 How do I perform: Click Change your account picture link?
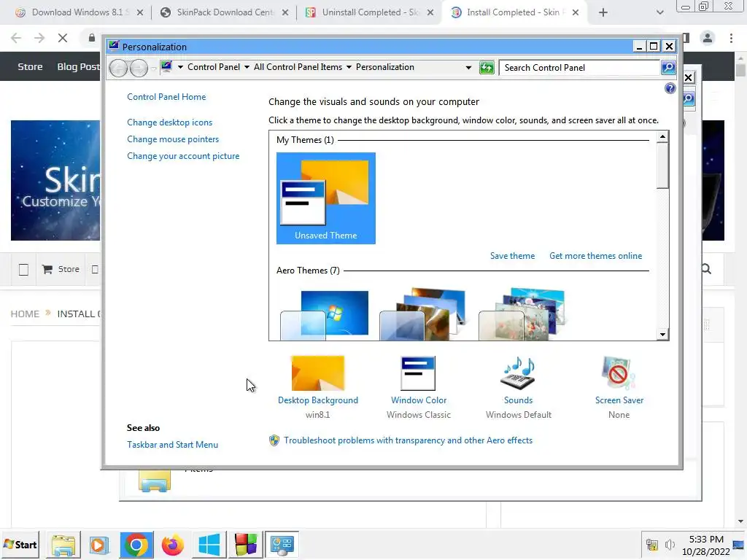tap(183, 156)
